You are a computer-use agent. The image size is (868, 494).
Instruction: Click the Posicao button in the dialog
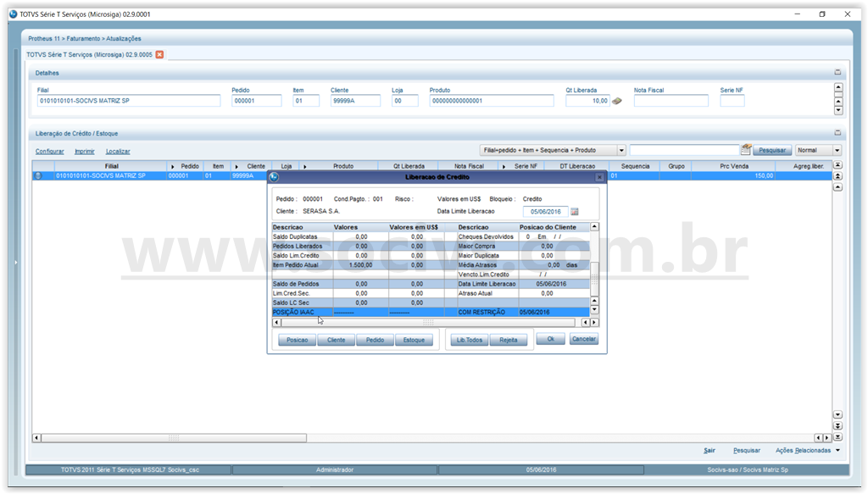298,340
